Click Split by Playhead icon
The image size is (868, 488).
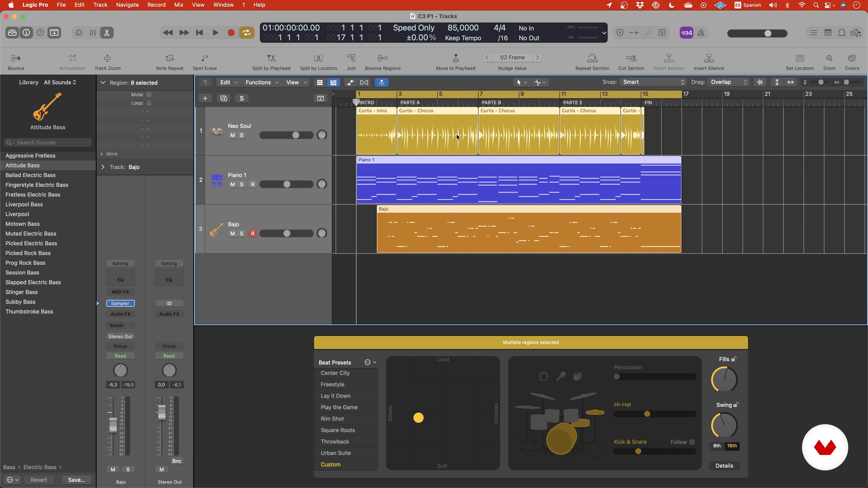(271, 58)
